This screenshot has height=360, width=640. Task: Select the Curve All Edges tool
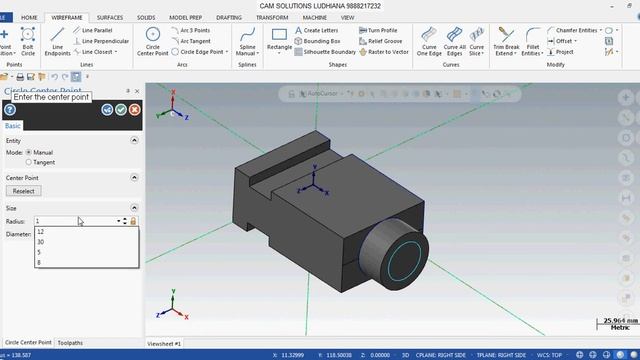pyautogui.click(x=454, y=41)
